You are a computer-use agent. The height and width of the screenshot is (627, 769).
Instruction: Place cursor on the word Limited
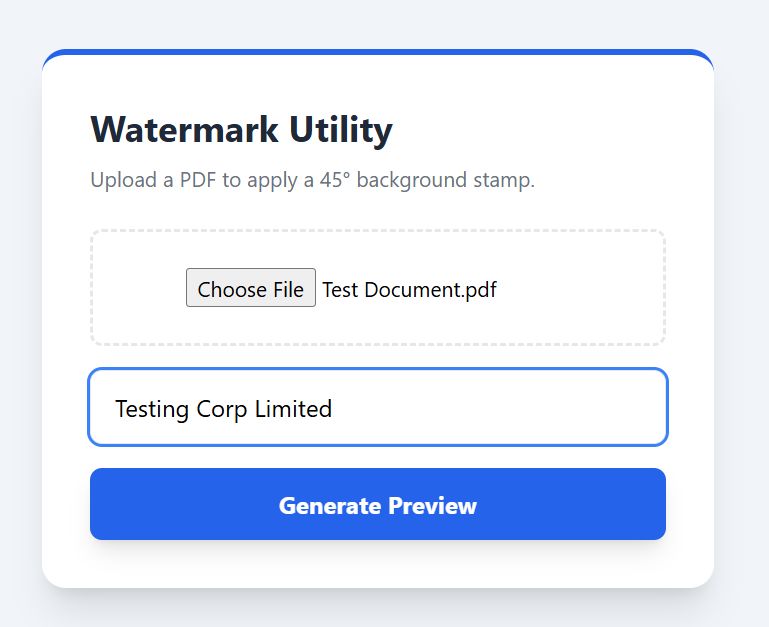pos(294,409)
